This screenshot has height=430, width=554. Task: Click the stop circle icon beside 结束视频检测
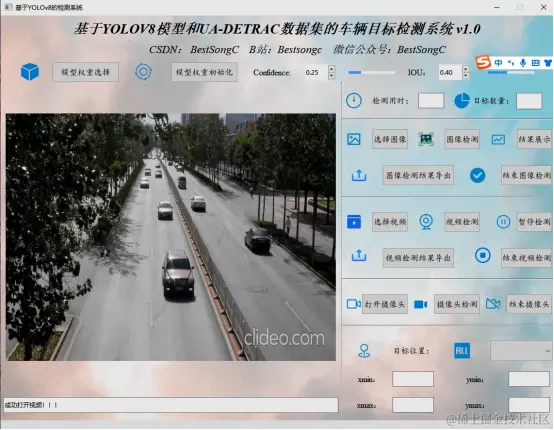(483, 255)
